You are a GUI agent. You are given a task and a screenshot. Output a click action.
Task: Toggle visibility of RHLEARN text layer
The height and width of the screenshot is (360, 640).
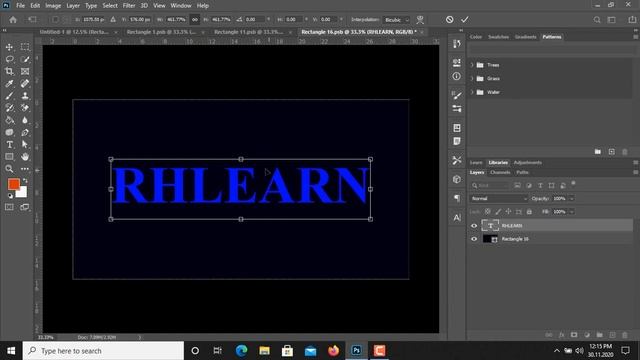[x=474, y=226]
